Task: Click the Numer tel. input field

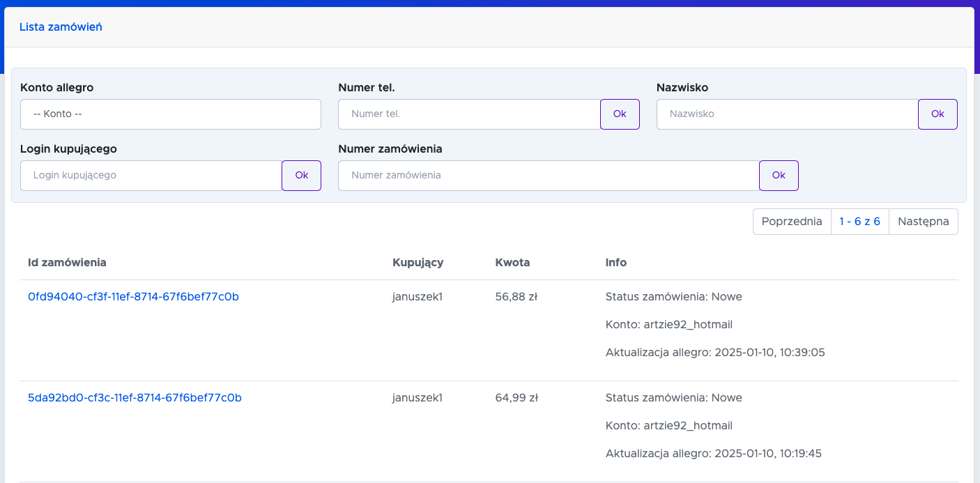Action: pos(469,114)
